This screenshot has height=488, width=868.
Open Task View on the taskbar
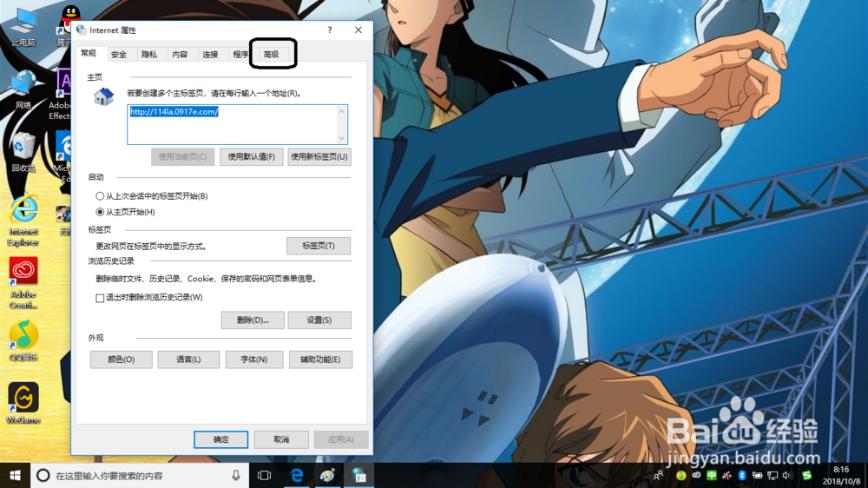click(264, 475)
